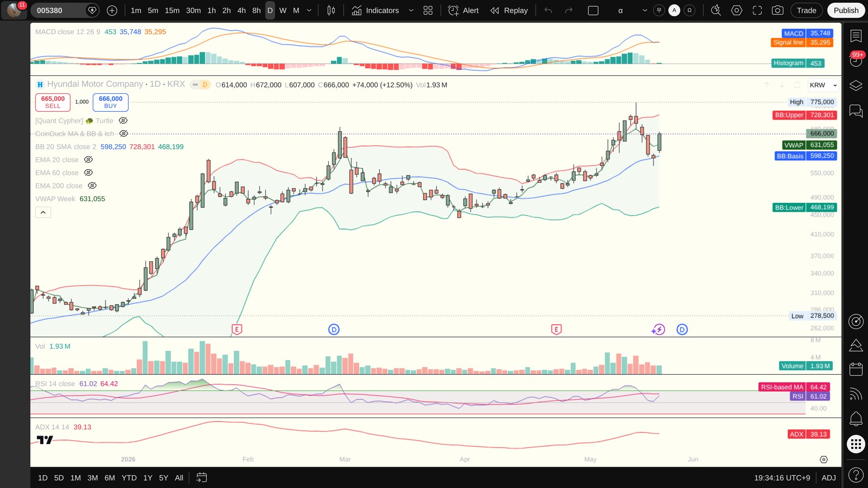Click the March dividend D marker
The image size is (868, 488).
pyautogui.click(x=334, y=329)
